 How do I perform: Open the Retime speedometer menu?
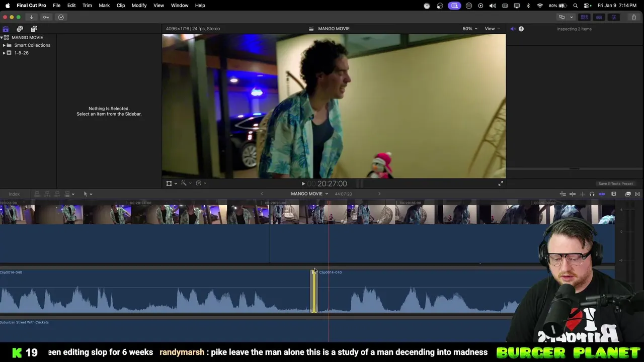tap(200, 184)
